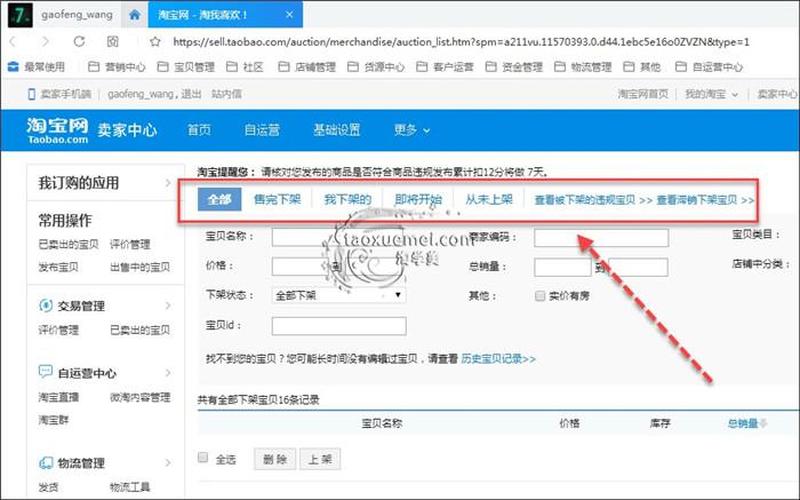
Task: Expand the 交易管理 section chevron
Action: (168, 306)
